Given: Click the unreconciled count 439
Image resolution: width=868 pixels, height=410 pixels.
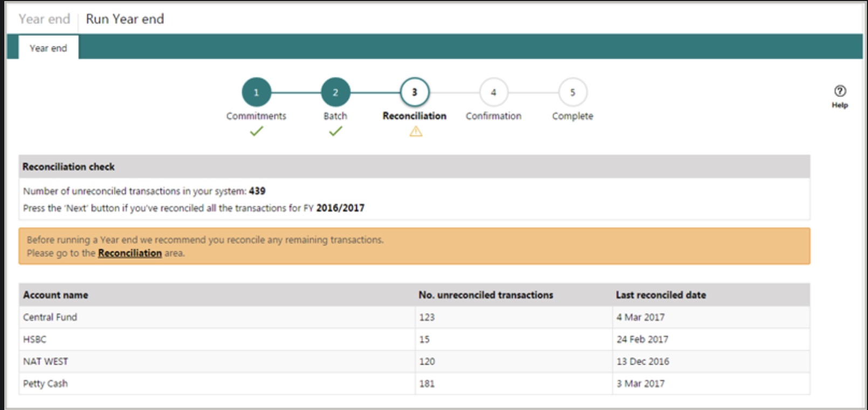Looking at the screenshot, I should click(x=257, y=191).
